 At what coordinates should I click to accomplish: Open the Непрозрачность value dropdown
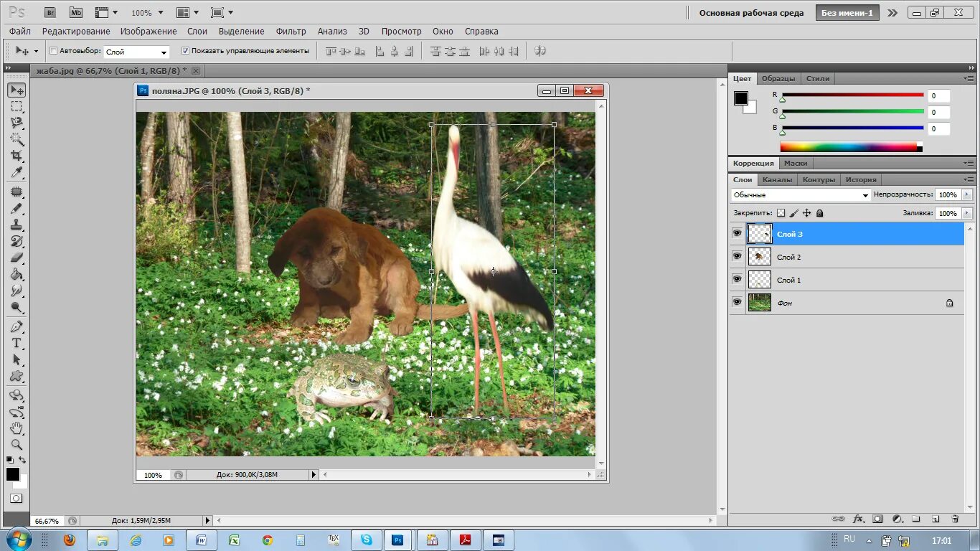[967, 194]
